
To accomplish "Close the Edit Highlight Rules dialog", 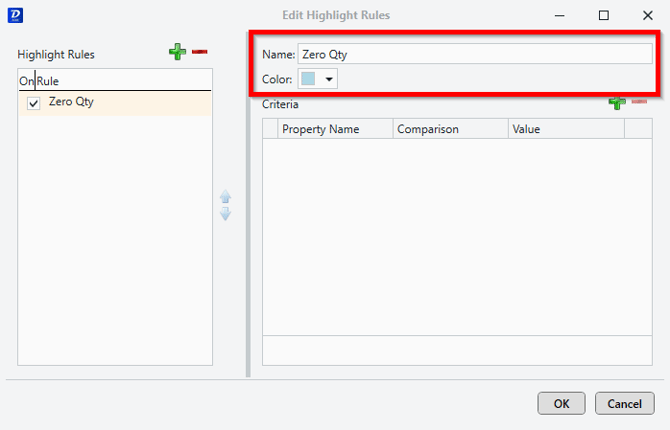I will coord(647,15).
